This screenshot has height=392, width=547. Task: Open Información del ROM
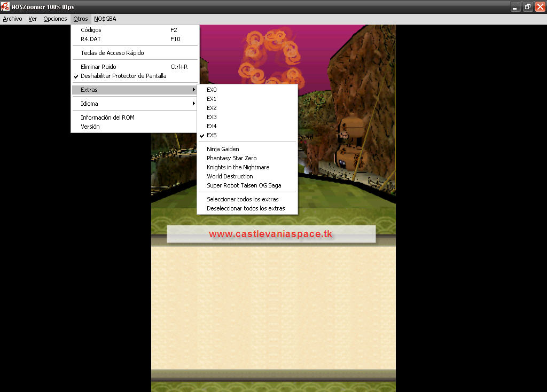[135, 118]
